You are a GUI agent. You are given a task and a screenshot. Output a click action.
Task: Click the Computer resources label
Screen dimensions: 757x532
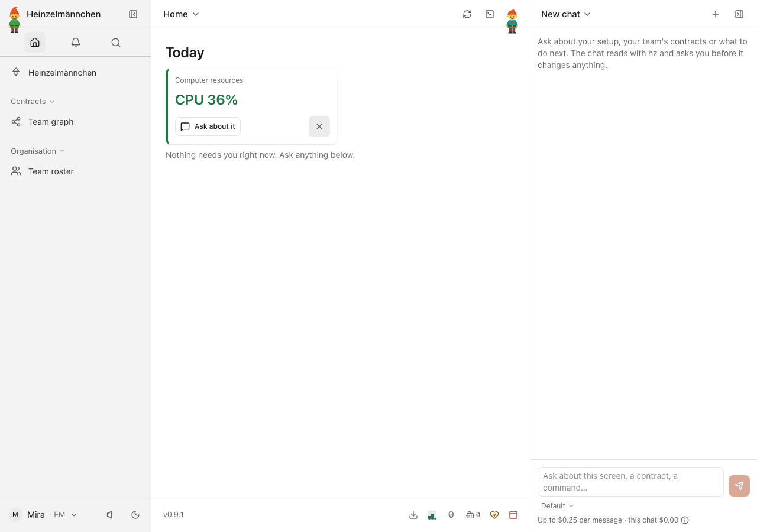click(209, 80)
